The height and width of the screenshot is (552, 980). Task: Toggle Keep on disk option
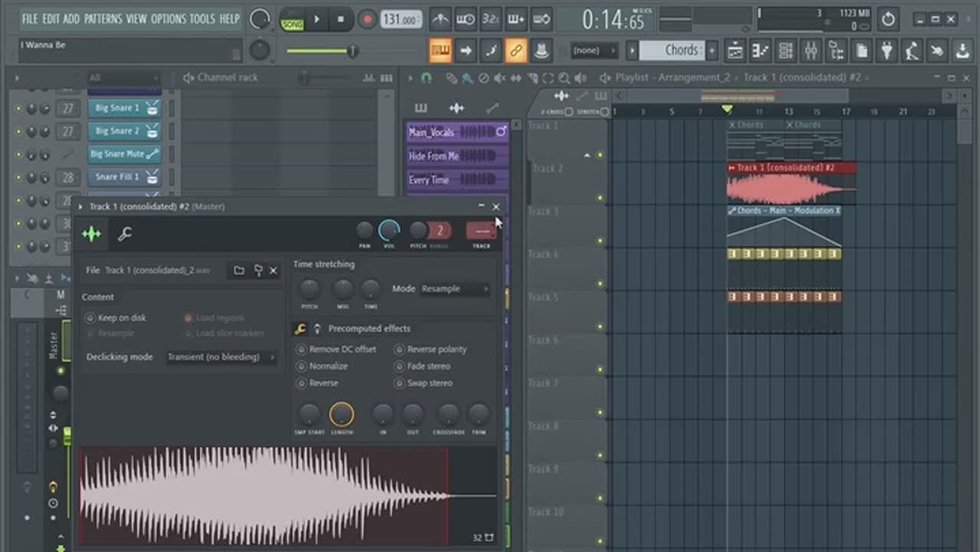pyautogui.click(x=90, y=318)
